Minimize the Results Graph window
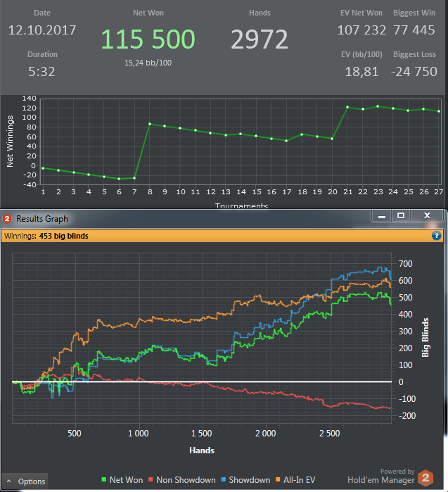This screenshot has width=448, height=492. coord(381,216)
